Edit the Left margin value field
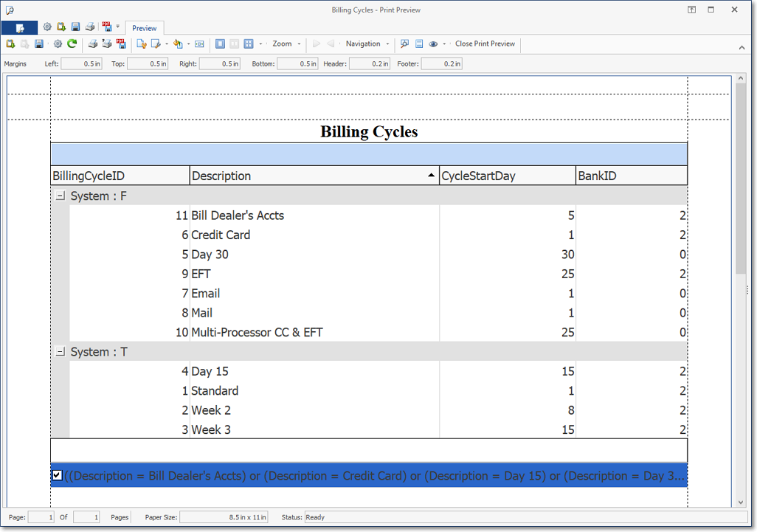Viewport: 757px width, 532px height. pyautogui.click(x=81, y=63)
